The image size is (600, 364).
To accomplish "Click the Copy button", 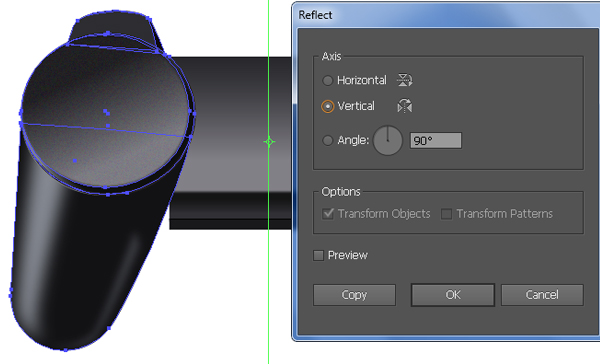I will [x=354, y=295].
